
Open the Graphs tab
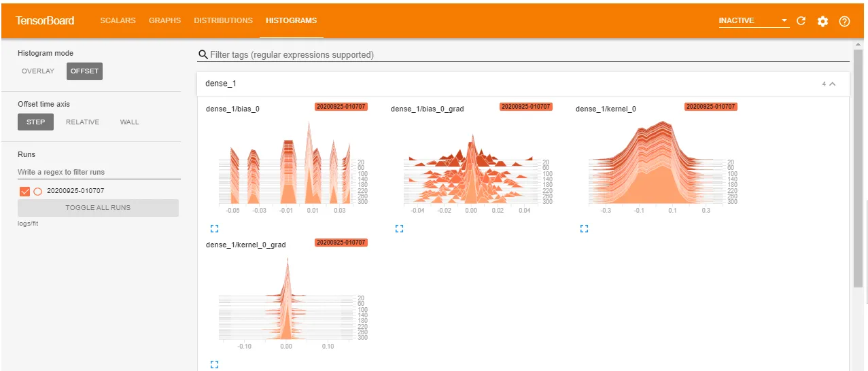(x=165, y=20)
